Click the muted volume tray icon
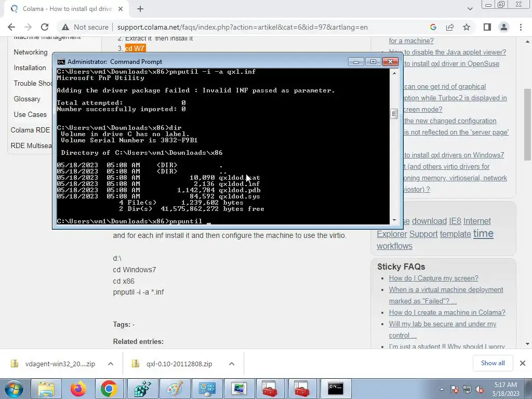The image size is (532, 399). [x=480, y=390]
